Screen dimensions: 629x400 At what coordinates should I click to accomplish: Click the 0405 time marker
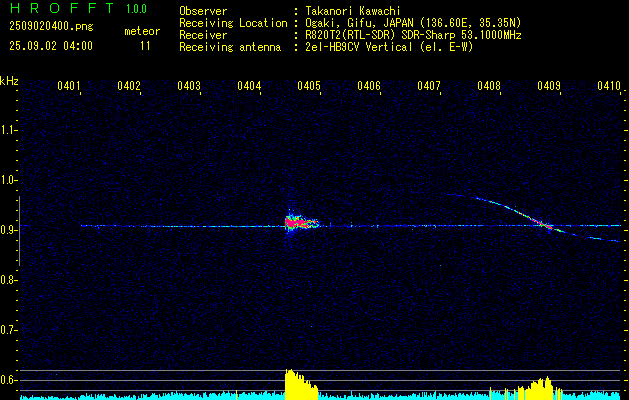[309, 85]
